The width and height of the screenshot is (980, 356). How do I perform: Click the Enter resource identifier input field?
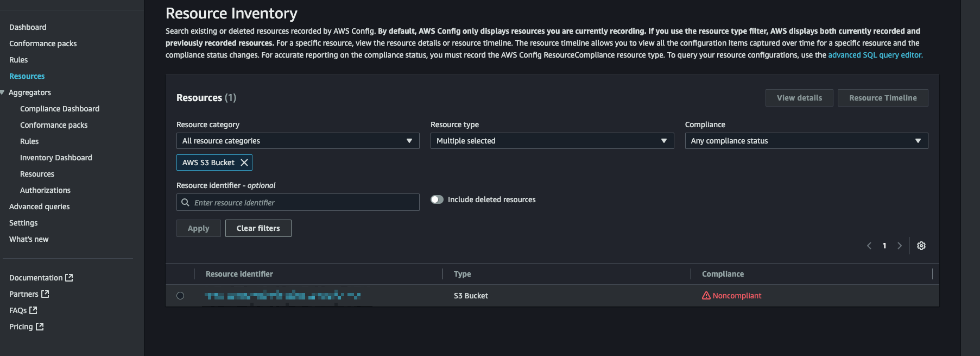304,202
